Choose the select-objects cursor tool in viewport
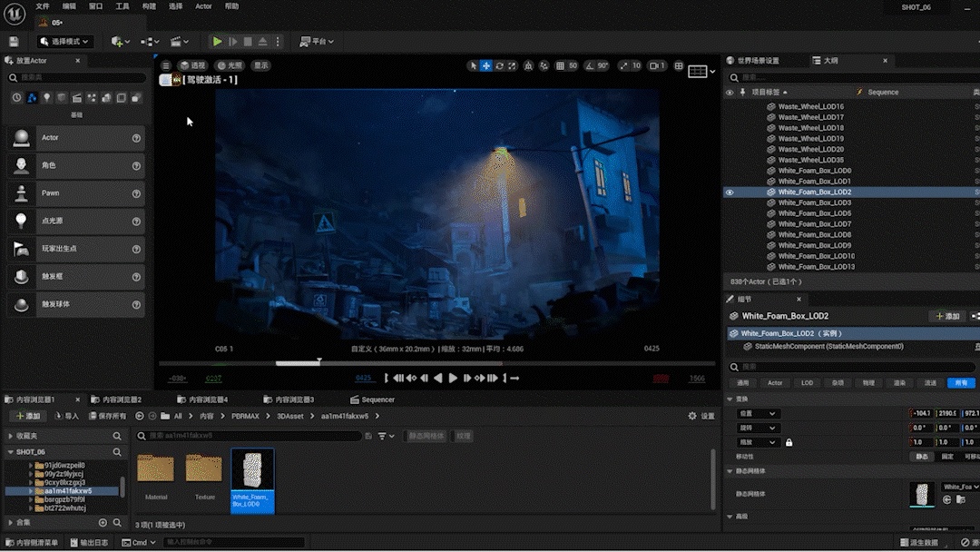The height and width of the screenshot is (552, 980). (473, 65)
